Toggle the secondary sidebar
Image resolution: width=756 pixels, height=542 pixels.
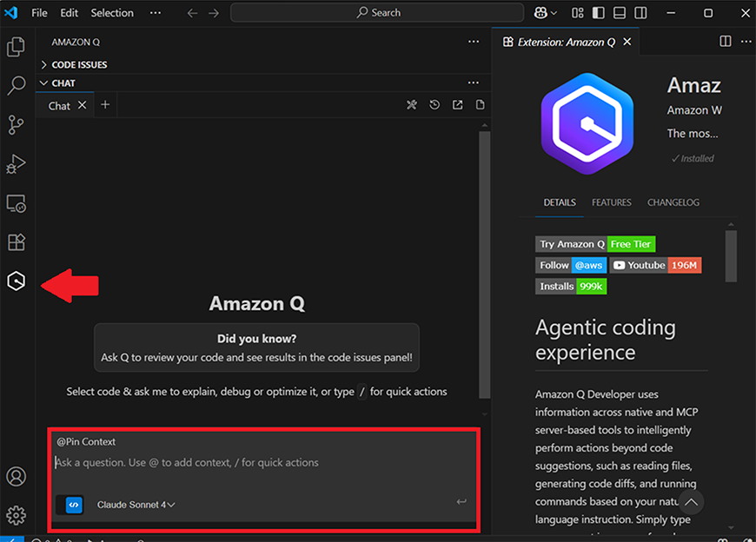[640, 12]
